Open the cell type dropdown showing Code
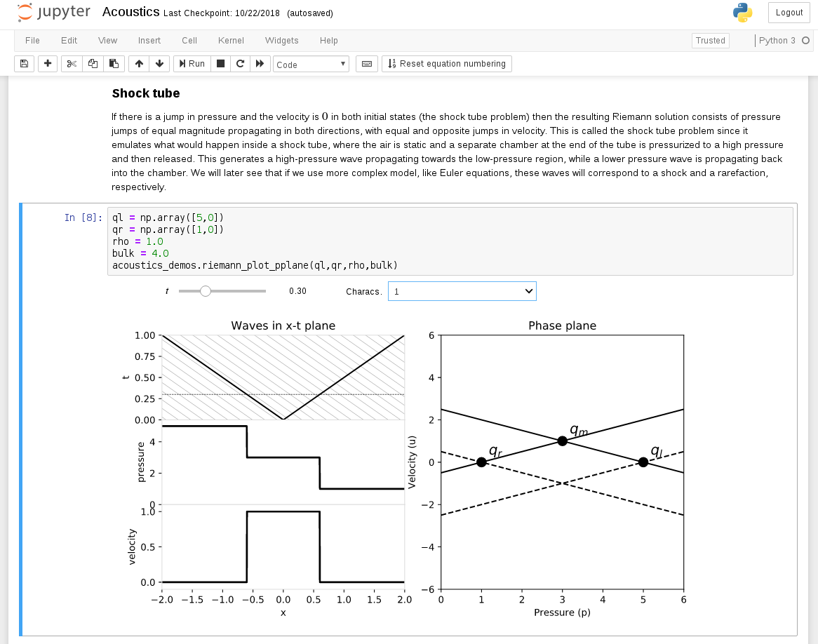Viewport: 818px width, 644px height. pyautogui.click(x=311, y=63)
